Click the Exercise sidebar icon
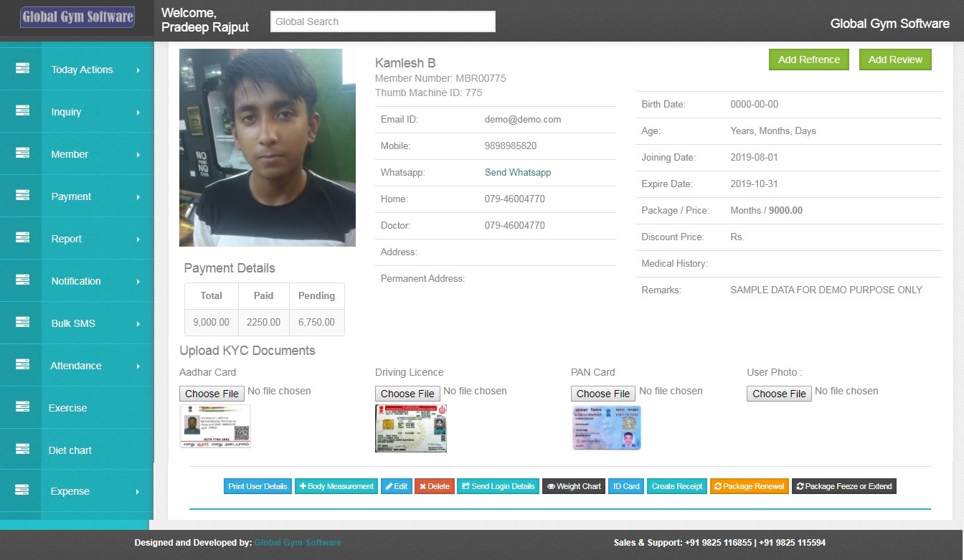This screenshot has width=964, height=560. [22, 407]
